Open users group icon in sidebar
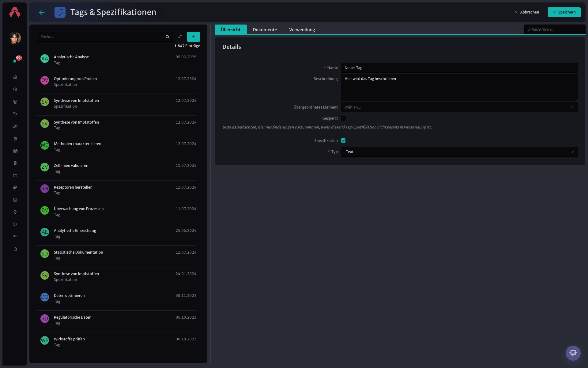588x368 pixels. (15, 102)
